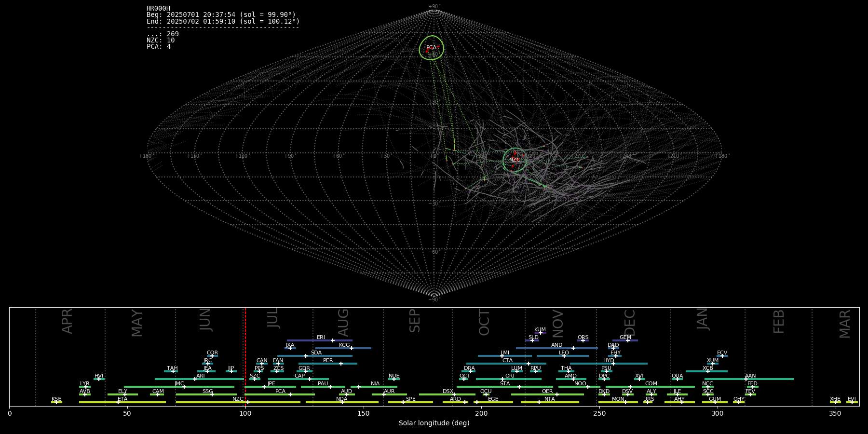Click the NZC radiant label on the sky map
This screenshot has width=868, height=434.
515,160
